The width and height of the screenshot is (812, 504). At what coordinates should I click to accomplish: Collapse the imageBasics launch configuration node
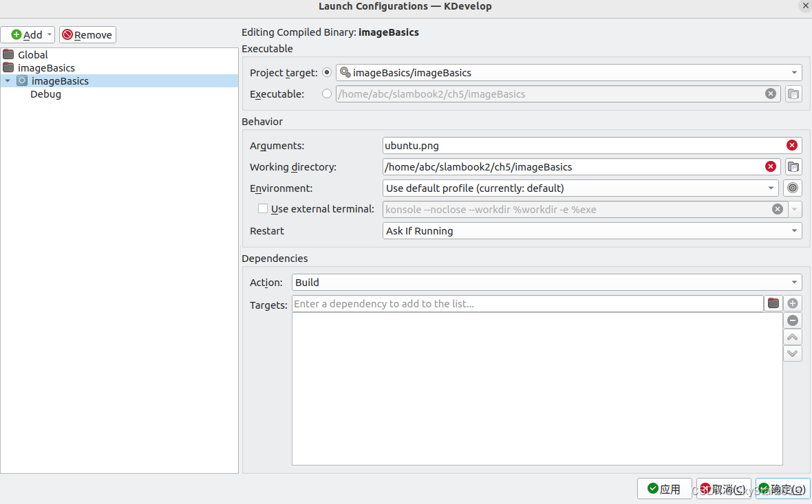pyautogui.click(x=8, y=80)
